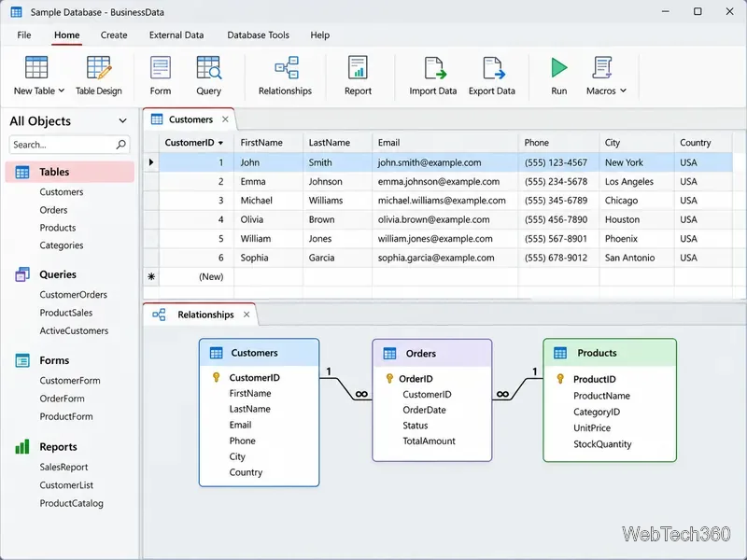The width and height of the screenshot is (747, 560).
Task: Close the Customers tab
Action: click(x=225, y=119)
